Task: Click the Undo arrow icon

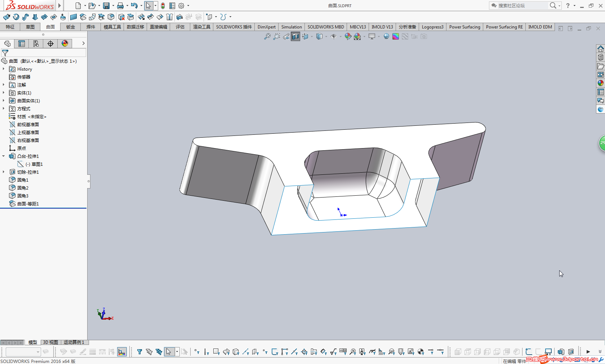Action: (x=134, y=6)
